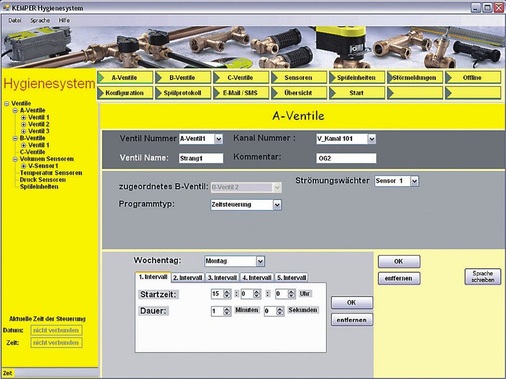Click OK beside the interval panel
Image resolution: width=506 pixels, height=379 pixels.
352,303
